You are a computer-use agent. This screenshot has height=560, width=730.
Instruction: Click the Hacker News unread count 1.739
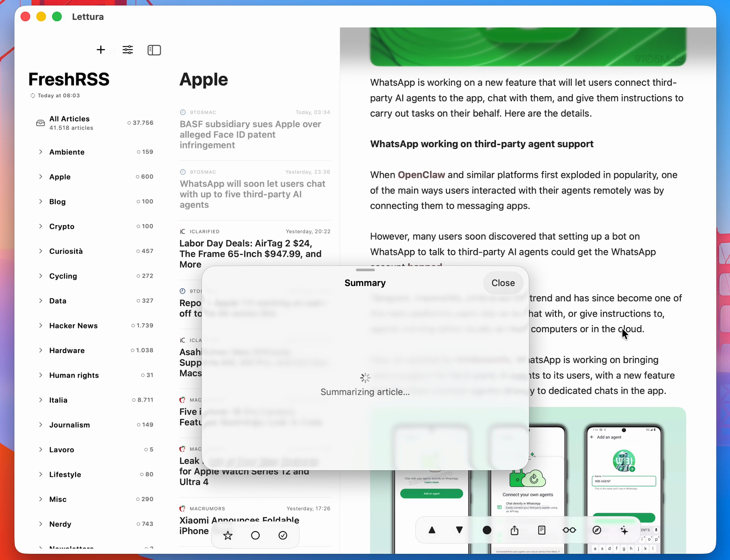[142, 325]
